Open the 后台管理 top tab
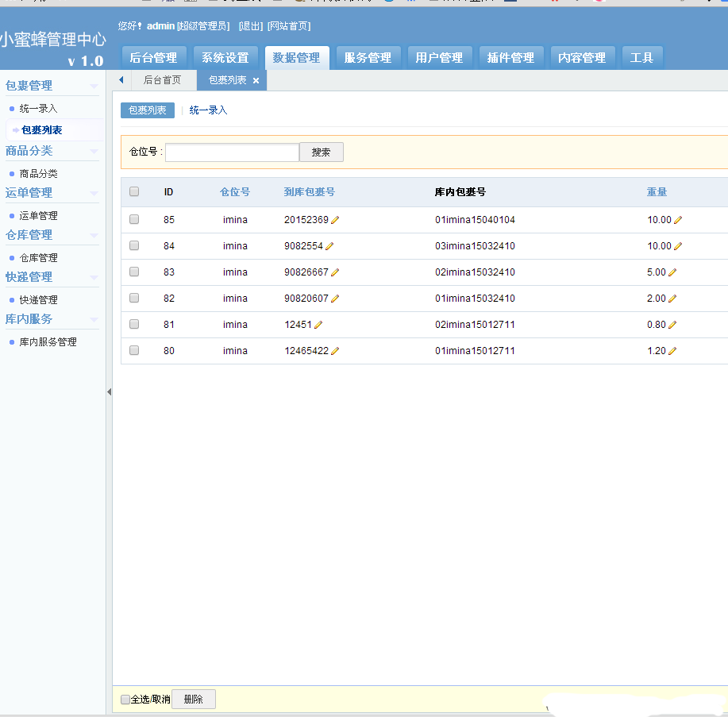This screenshot has height=717, width=728. 154,58
